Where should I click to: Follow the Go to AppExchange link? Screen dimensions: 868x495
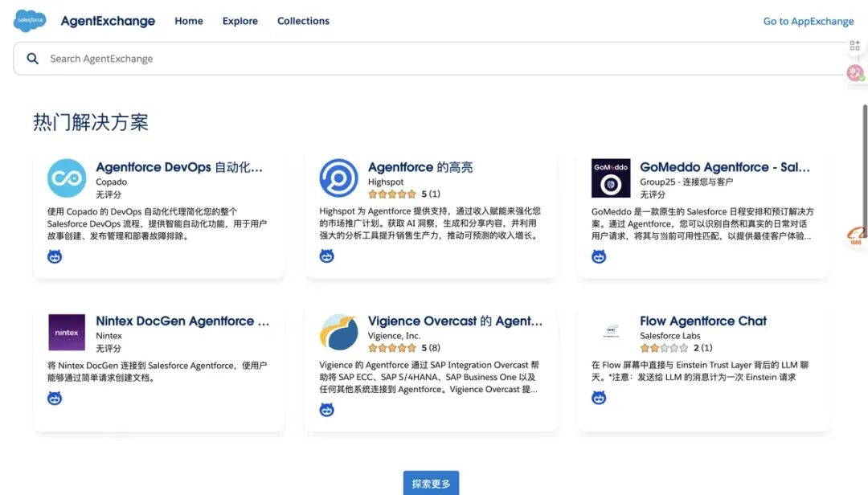pos(808,22)
